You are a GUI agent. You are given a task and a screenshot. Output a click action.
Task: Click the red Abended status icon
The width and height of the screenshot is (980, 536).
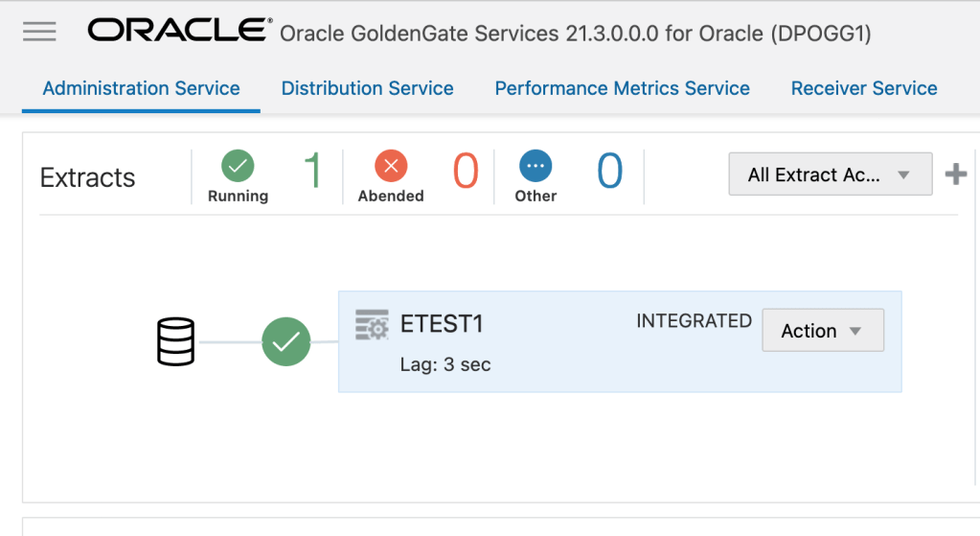pos(391,167)
